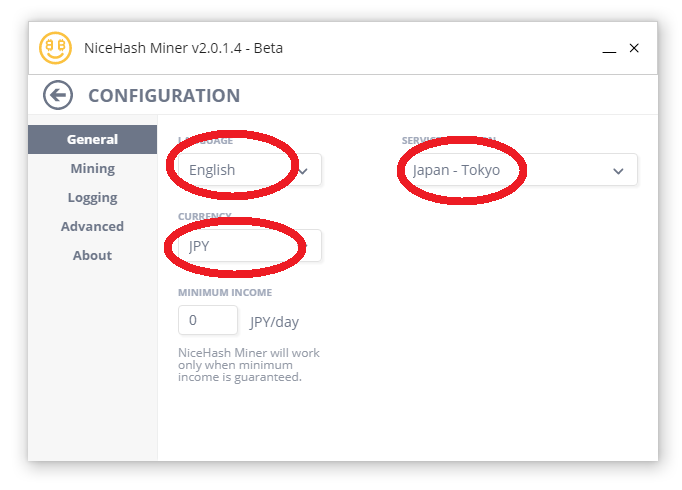
Task: Click the back arrow icon next to CONFIGURATION
Action: [57, 95]
